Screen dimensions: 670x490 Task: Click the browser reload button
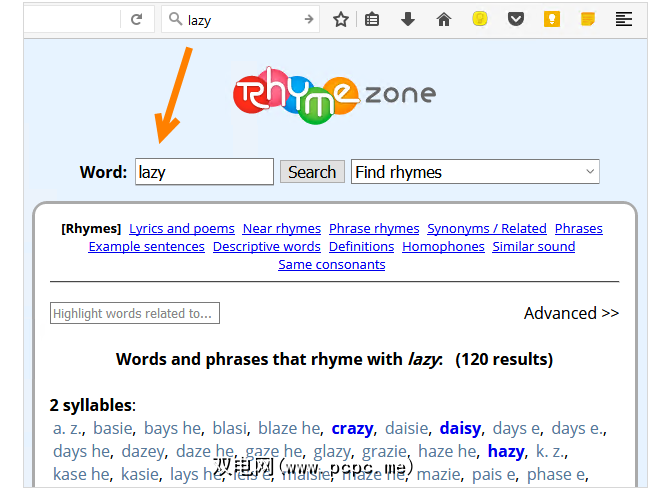(136, 19)
